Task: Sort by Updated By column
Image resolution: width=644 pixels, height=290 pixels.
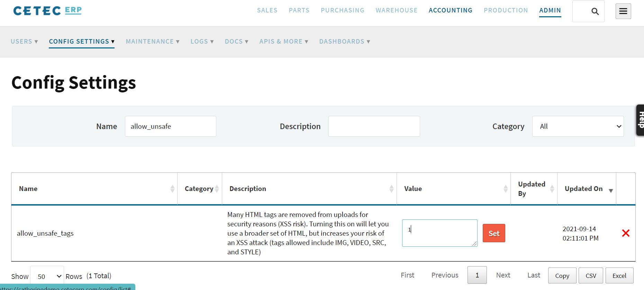Action: [534, 189]
